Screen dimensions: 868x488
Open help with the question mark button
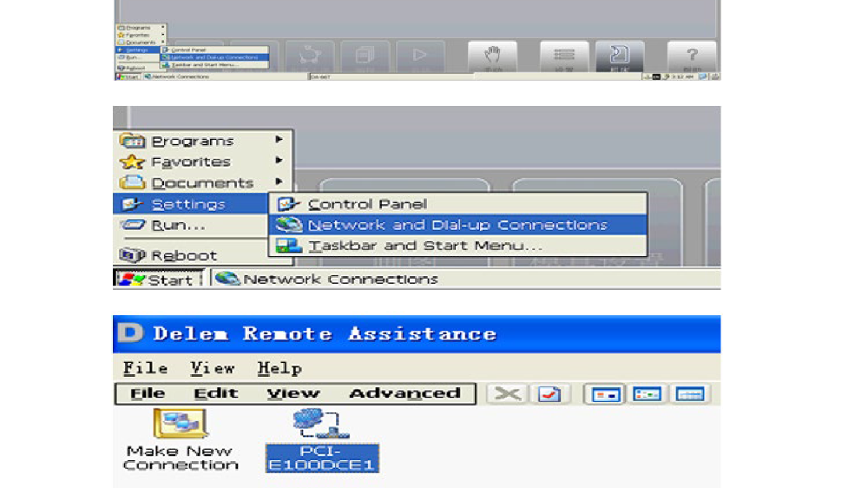[x=692, y=56]
